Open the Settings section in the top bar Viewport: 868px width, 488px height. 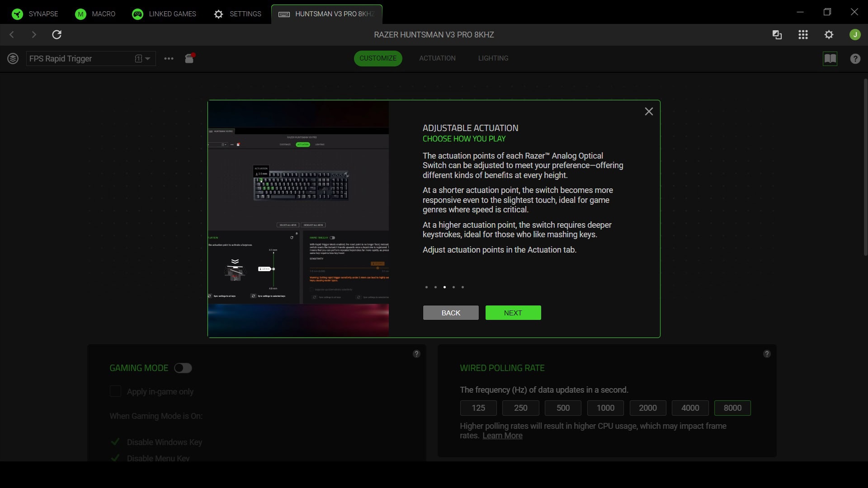click(237, 14)
